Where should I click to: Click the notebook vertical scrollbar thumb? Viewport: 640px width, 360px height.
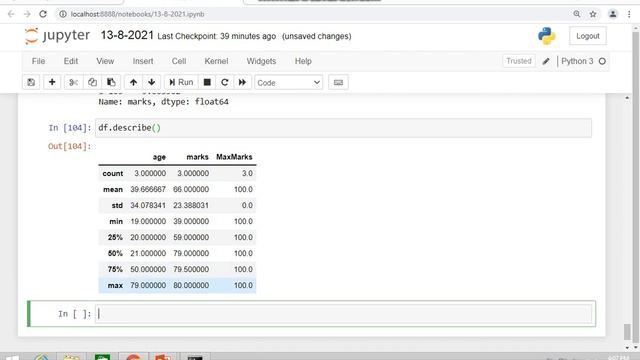pos(627,331)
